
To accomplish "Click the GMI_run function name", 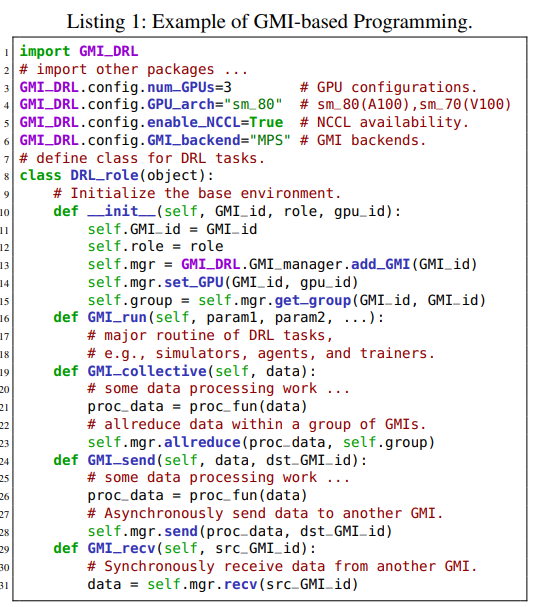I will pyautogui.click(x=117, y=317).
